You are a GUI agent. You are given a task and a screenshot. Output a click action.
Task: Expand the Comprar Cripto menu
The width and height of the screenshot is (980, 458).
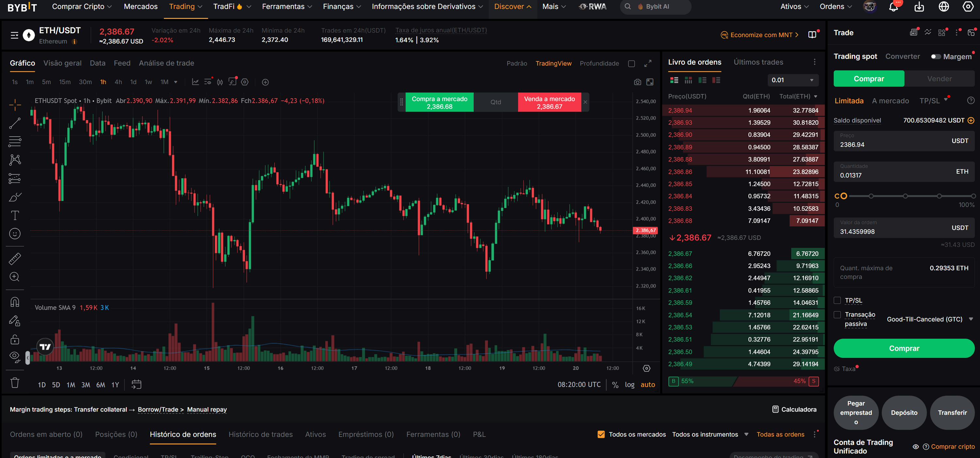coord(82,7)
